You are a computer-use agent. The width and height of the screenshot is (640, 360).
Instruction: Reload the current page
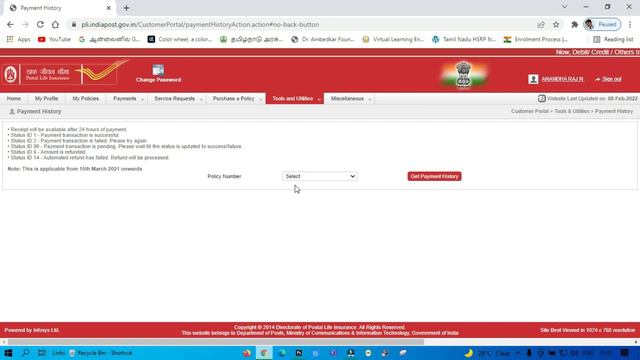click(40, 24)
